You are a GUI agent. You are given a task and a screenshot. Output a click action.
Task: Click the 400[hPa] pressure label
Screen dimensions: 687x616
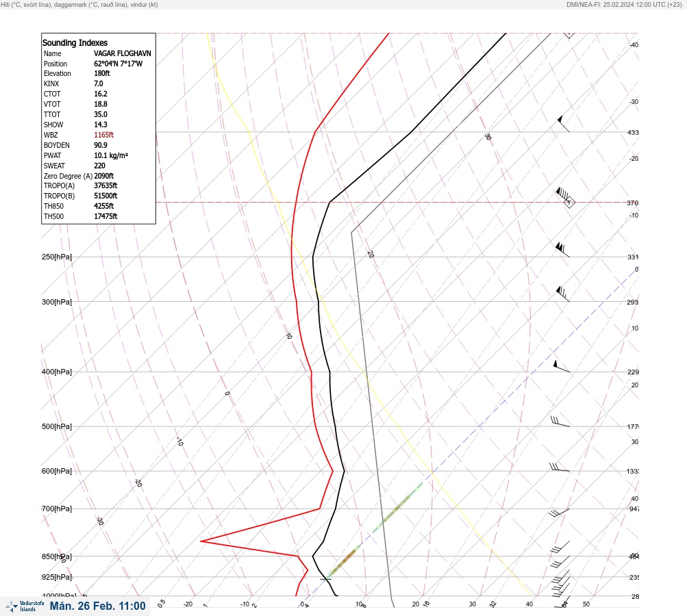click(57, 372)
